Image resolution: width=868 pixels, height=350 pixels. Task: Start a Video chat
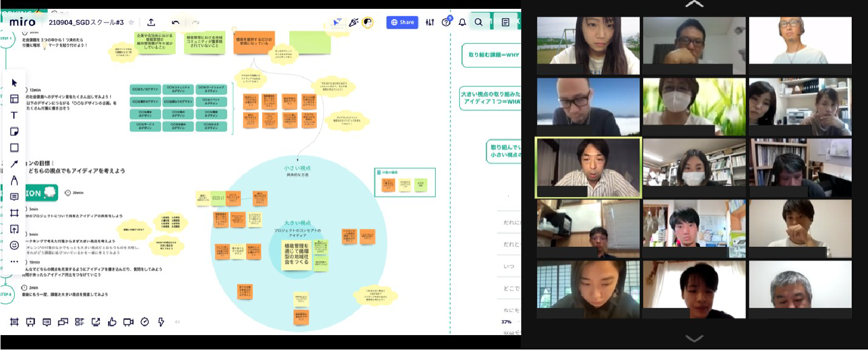click(x=128, y=322)
